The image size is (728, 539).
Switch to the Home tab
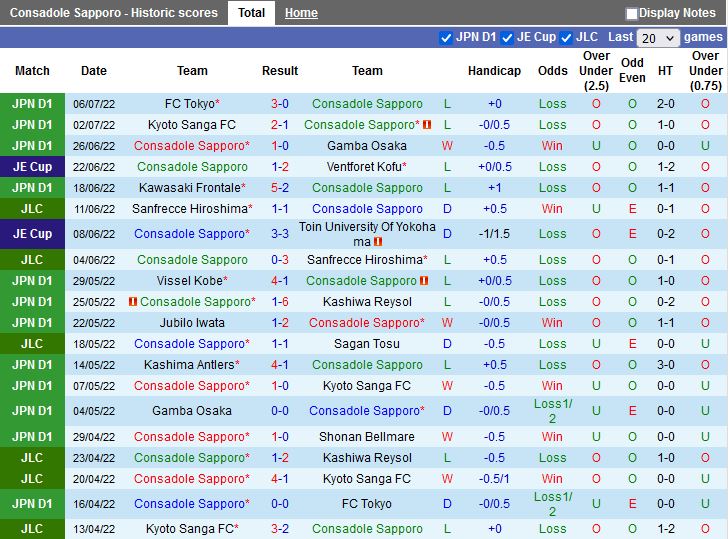point(301,13)
